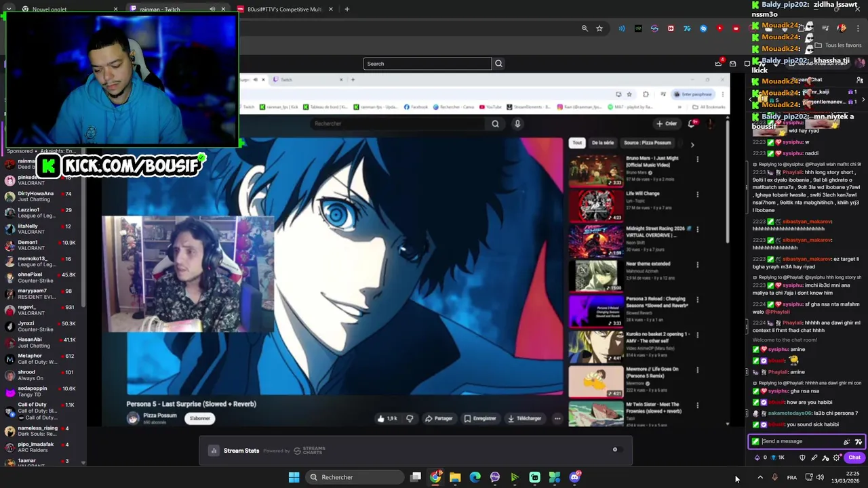The image size is (868, 488).
Task: Open options for Life Will Change video
Action: 698,195
